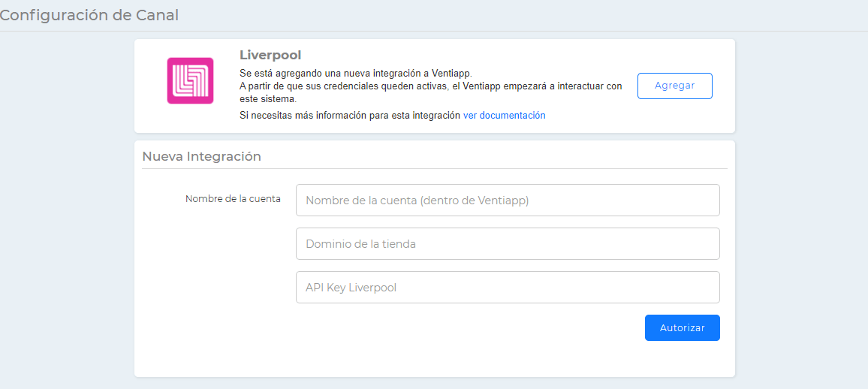Click the Configuración de Canal heading

point(89,16)
